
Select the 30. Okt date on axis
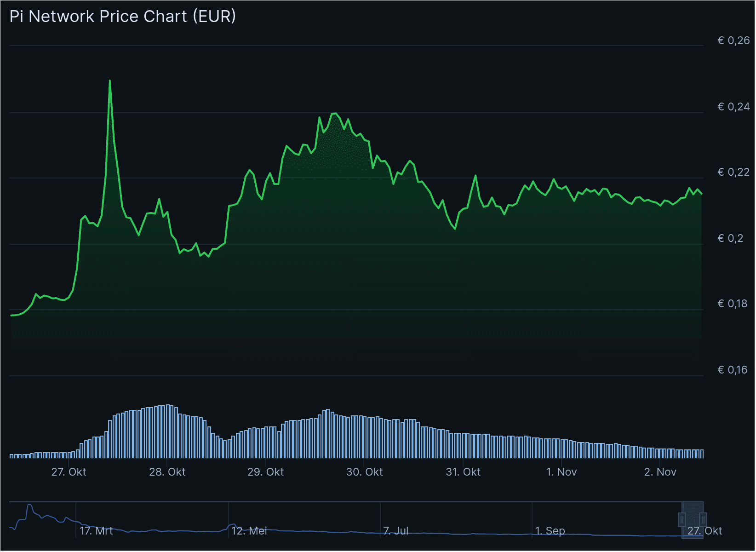coord(364,472)
